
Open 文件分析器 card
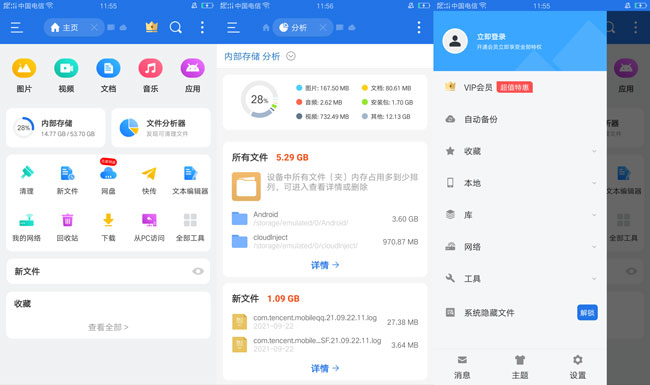pyautogui.click(x=161, y=128)
